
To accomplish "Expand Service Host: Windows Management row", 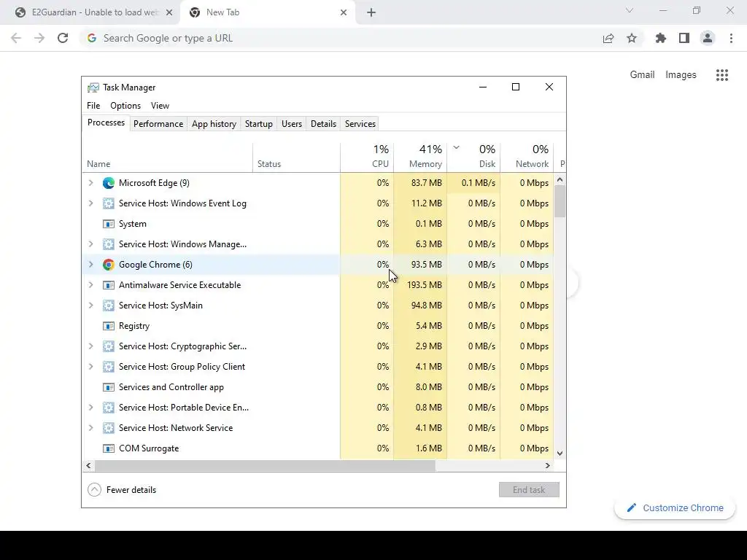I will (91, 244).
